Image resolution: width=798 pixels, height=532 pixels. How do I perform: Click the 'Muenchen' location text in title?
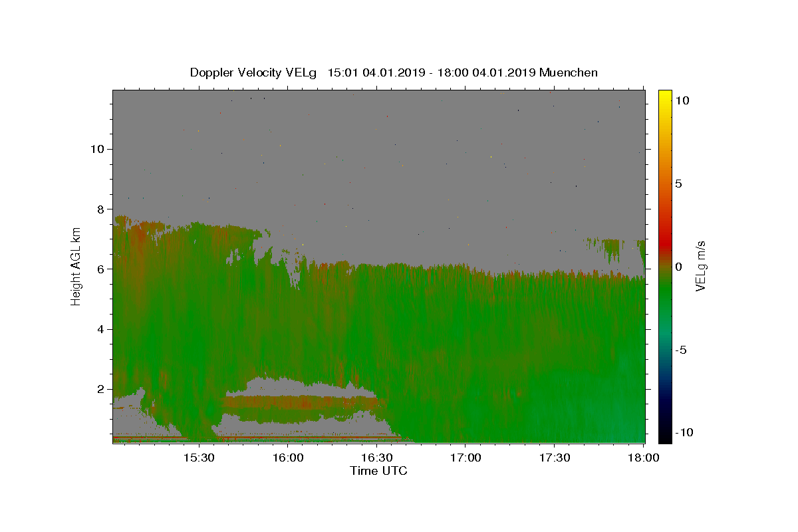(x=569, y=72)
